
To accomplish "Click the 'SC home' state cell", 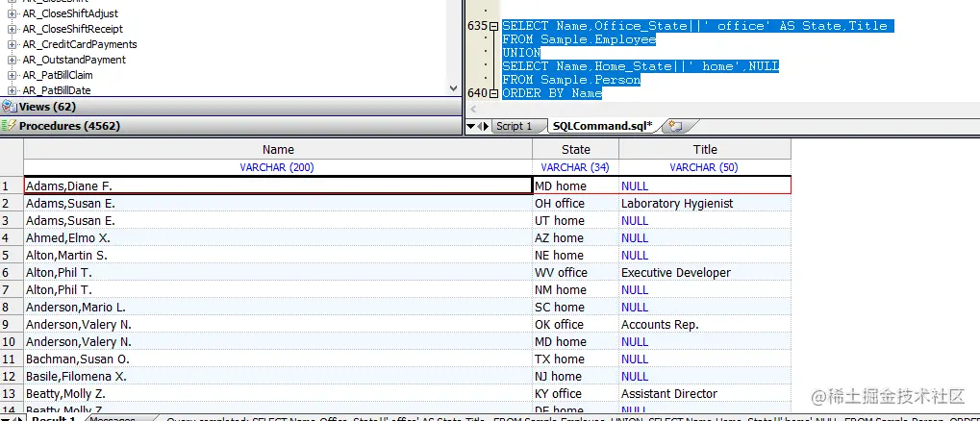I will coord(576,308).
